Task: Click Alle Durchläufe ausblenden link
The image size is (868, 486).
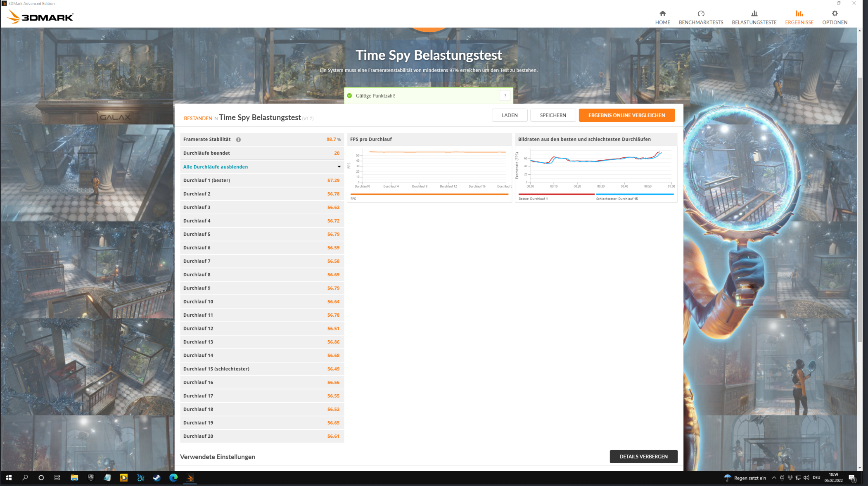Action: coord(216,167)
